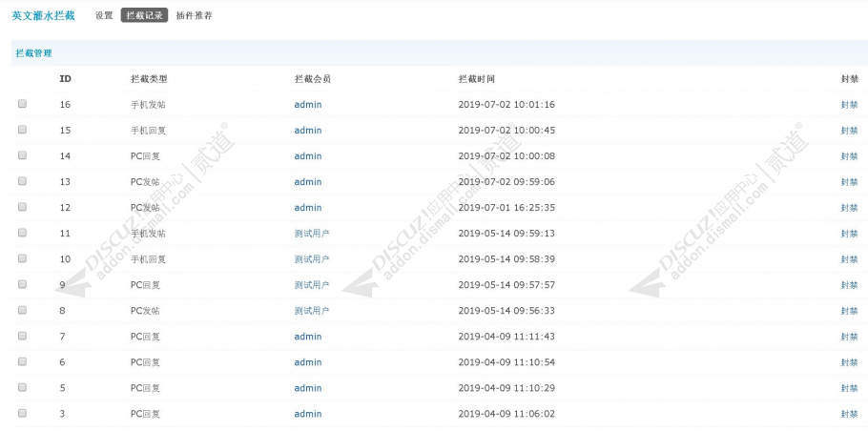Ban the member in row ID 3
The height and width of the screenshot is (431, 868).
point(849,414)
